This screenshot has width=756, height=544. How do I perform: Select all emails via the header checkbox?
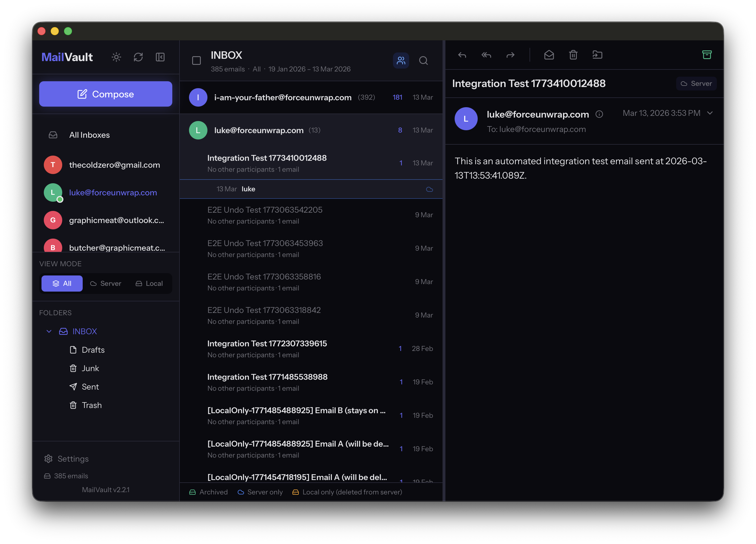coord(196,61)
